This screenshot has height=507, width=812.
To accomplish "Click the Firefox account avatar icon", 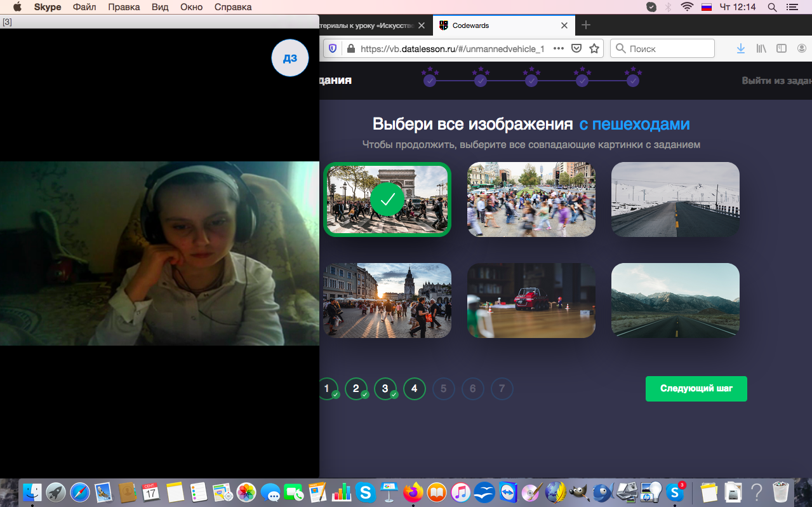I will click(802, 48).
